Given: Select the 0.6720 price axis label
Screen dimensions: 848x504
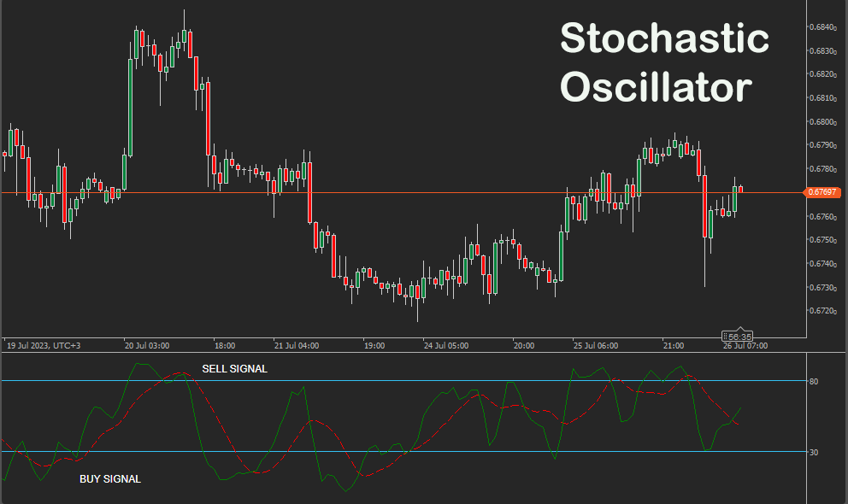Looking at the screenshot, I should [823, 311].
